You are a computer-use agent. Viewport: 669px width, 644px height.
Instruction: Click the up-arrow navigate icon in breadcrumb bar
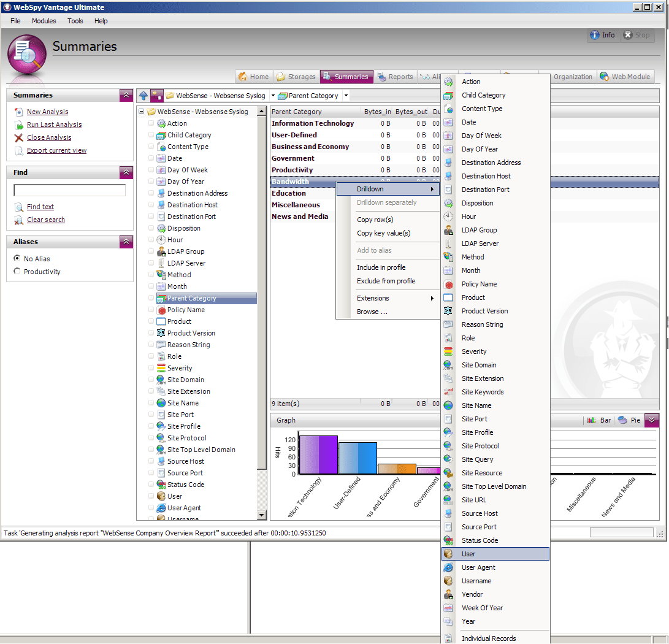(x=143, y=96)
